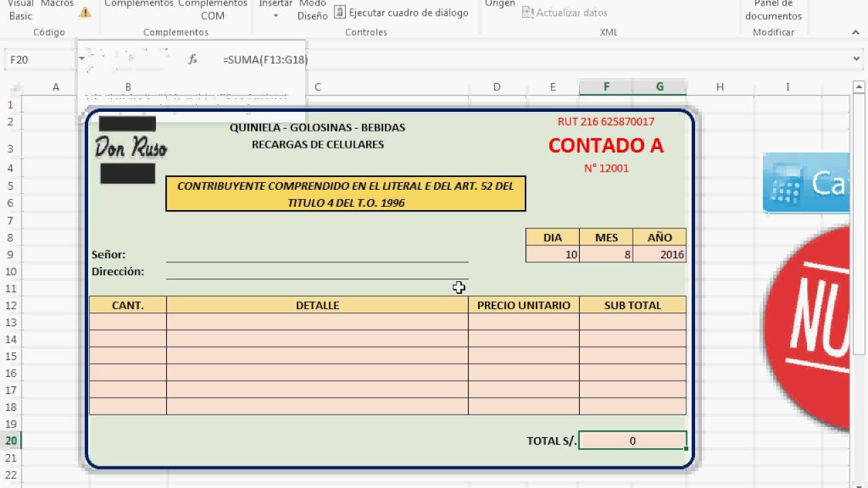Expand the formula bar
The height and width of the screenshot is (488, 868).
click(x=856, y=60)
